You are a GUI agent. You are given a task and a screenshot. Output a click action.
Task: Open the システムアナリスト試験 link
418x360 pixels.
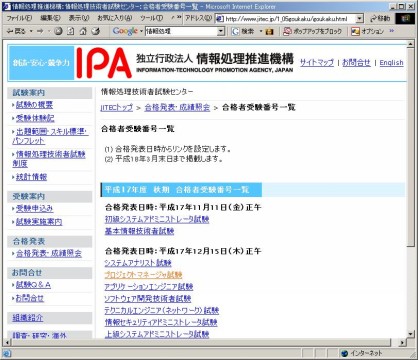click(138, 263)
